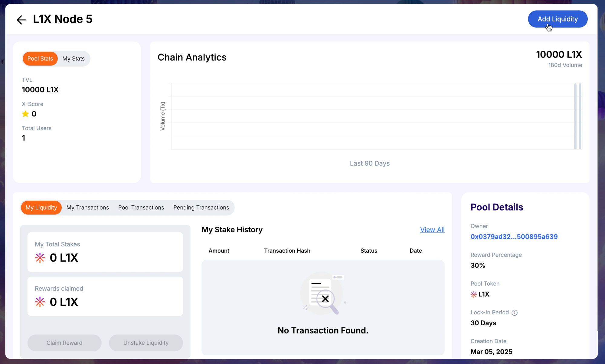Switch to My Stats toggle

coord(74,59)
